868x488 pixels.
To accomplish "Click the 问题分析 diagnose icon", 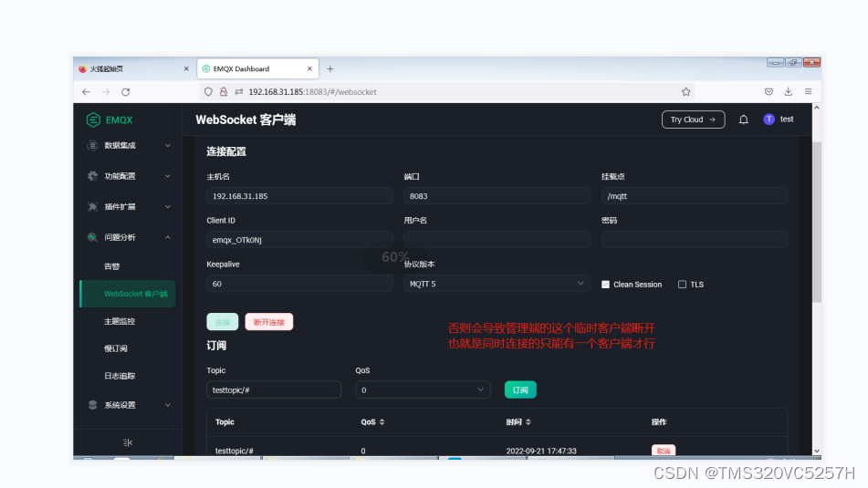I will 92,237.
